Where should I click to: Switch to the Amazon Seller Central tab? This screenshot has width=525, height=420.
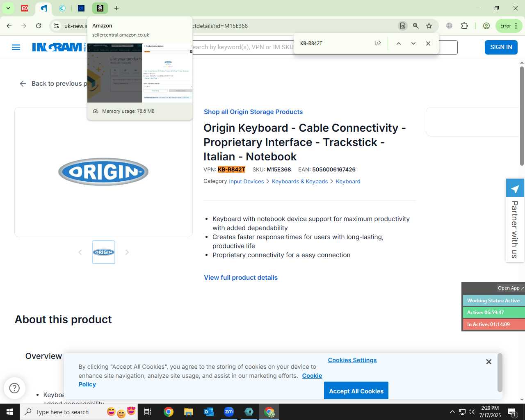tap(100, 8)
